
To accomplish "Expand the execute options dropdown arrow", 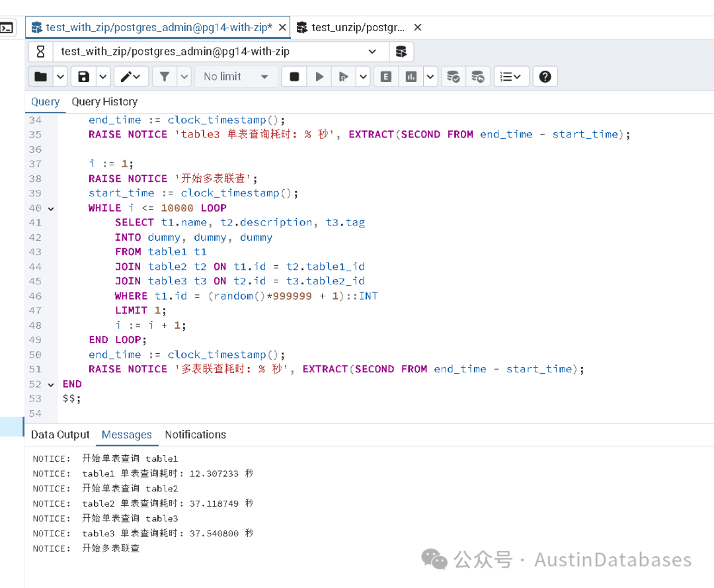I will pos(363,77).
